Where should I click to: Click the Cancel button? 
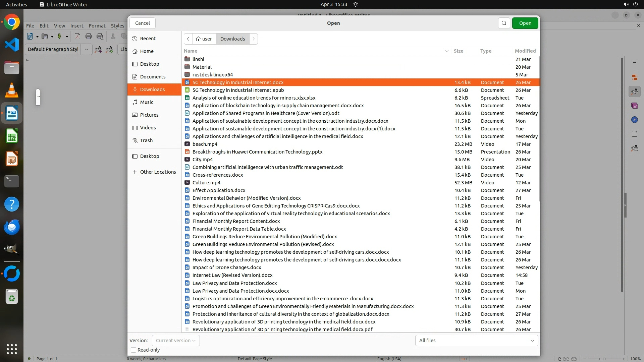click(142, 23)
